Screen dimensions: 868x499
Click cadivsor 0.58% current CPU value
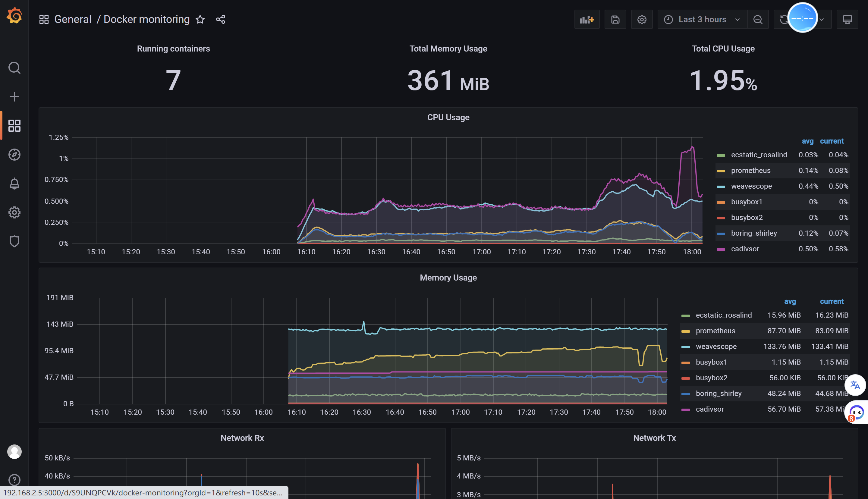(838, 249)
